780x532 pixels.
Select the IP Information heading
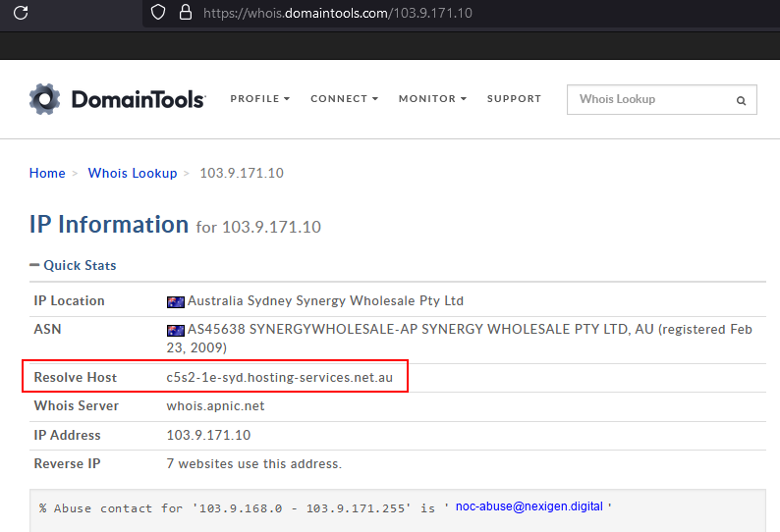[109, 224]
